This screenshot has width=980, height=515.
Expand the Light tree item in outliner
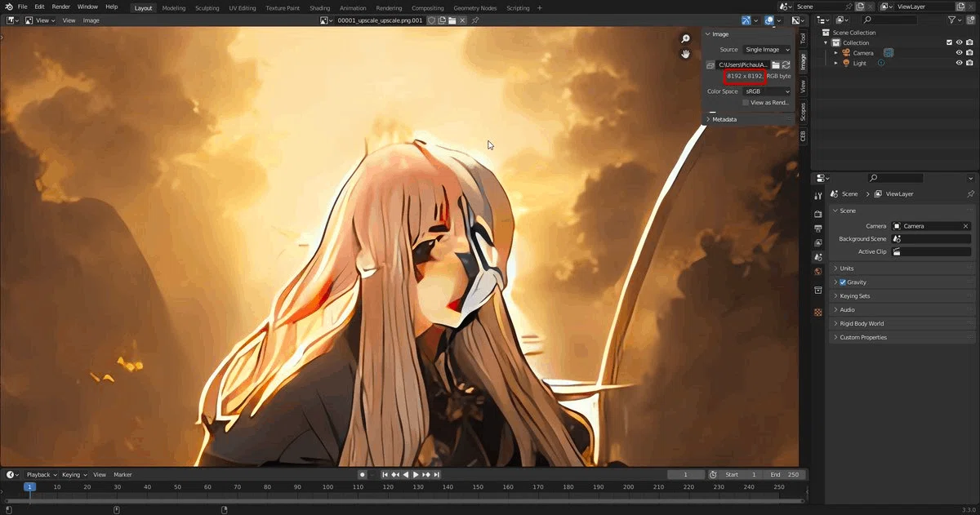pyautogui.click(x=835, y=63)
